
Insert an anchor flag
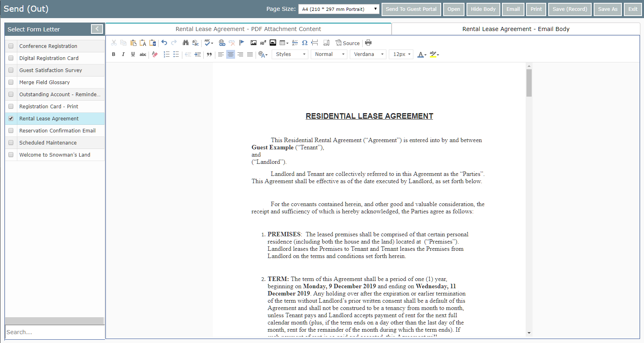coord(242,43)
